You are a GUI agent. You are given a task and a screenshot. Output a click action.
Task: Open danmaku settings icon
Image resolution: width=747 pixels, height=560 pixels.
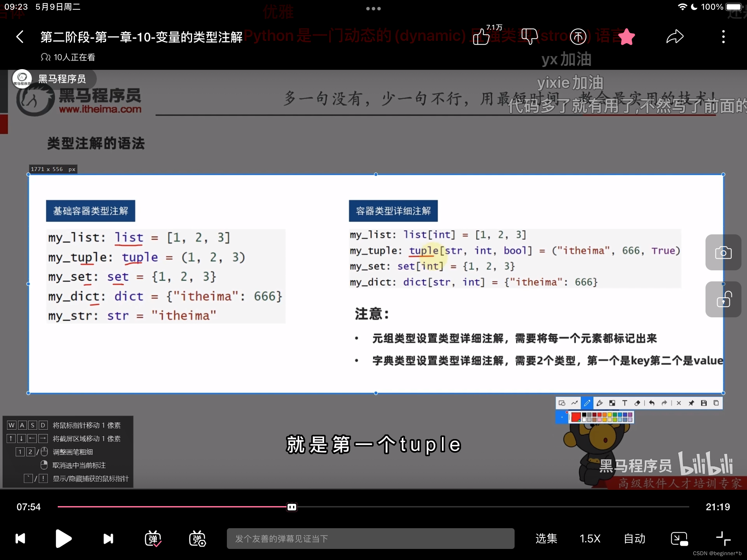197,539
